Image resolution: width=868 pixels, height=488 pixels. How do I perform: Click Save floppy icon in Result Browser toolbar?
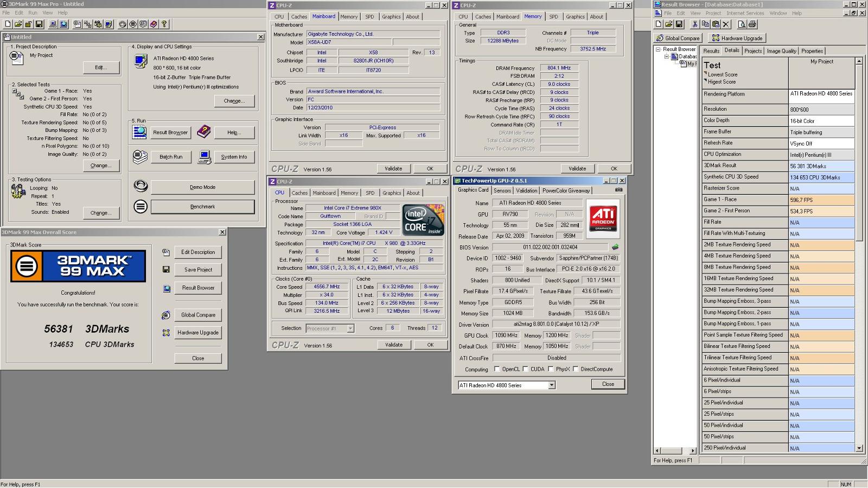[x=679, y=24]
